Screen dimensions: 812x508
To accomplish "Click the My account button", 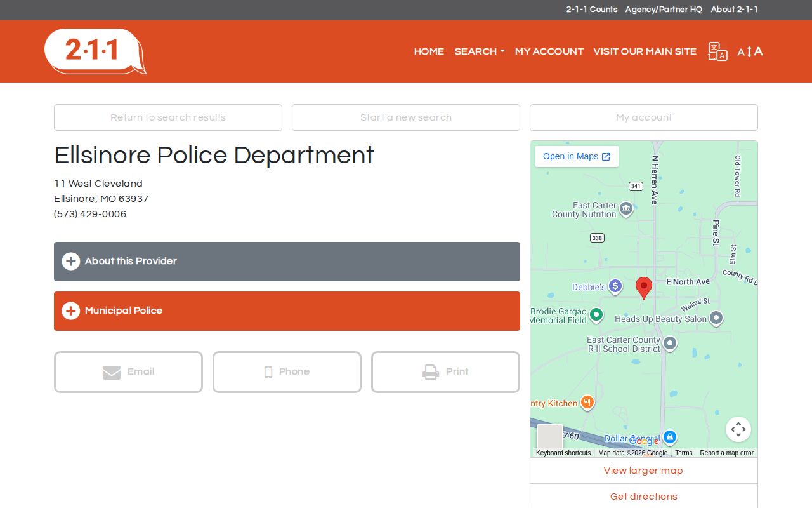I will pos(644,117).
